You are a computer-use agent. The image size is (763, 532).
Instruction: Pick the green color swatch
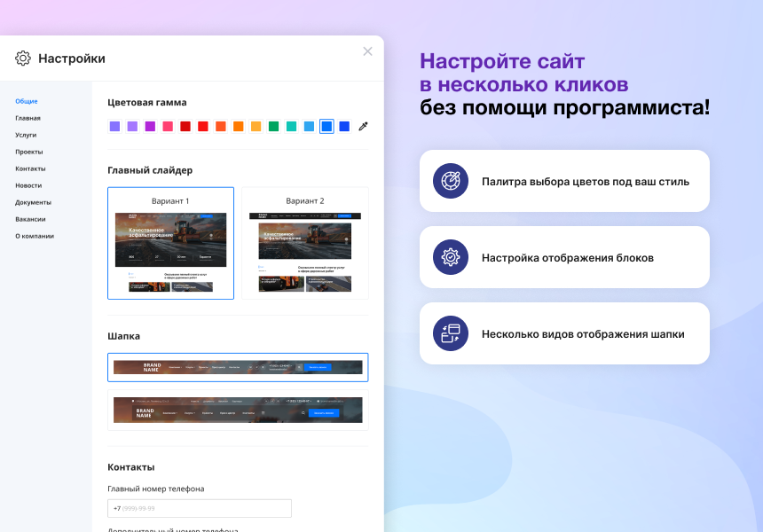[274, 127]
